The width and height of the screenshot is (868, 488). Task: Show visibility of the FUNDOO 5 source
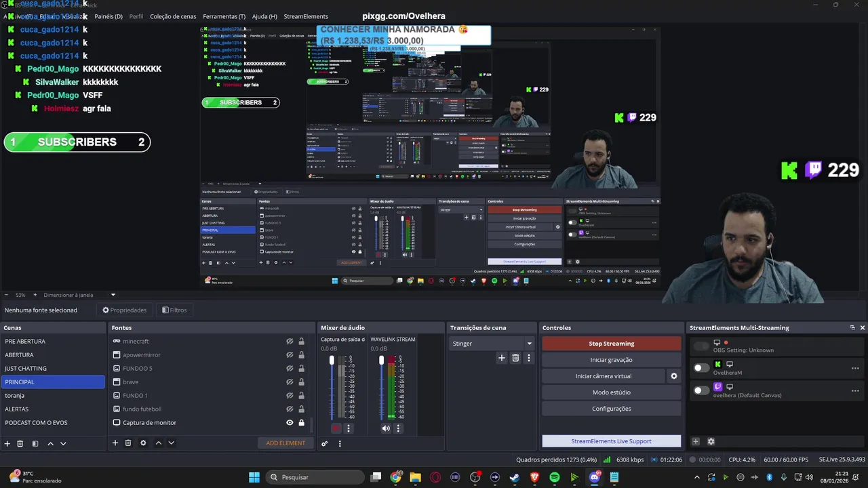click(x=290, y=369)
